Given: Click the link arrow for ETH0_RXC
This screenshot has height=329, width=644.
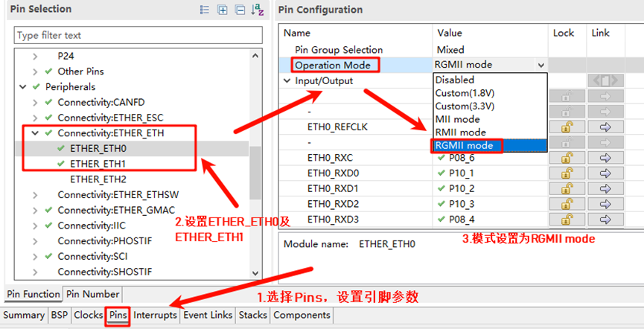Looking at the screenshot, I should [605, 158].
